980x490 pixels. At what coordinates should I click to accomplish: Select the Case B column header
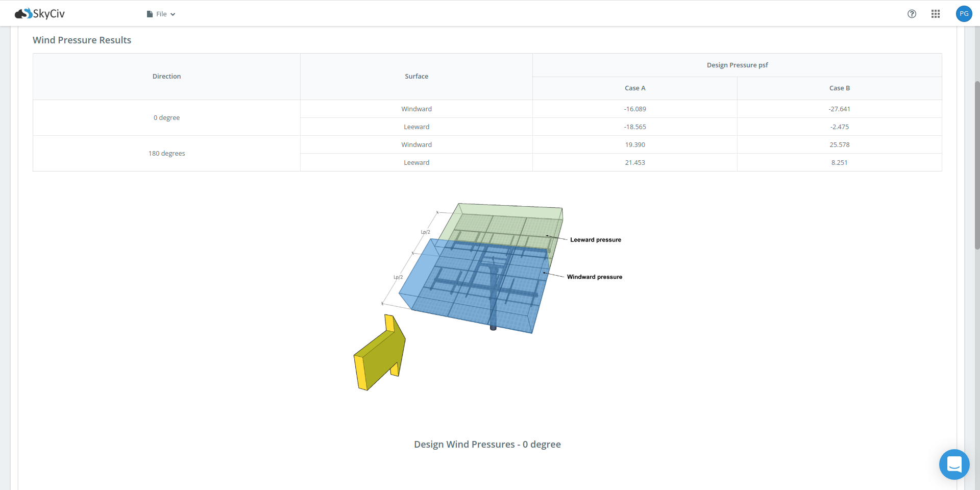click(x=839, y=88)
